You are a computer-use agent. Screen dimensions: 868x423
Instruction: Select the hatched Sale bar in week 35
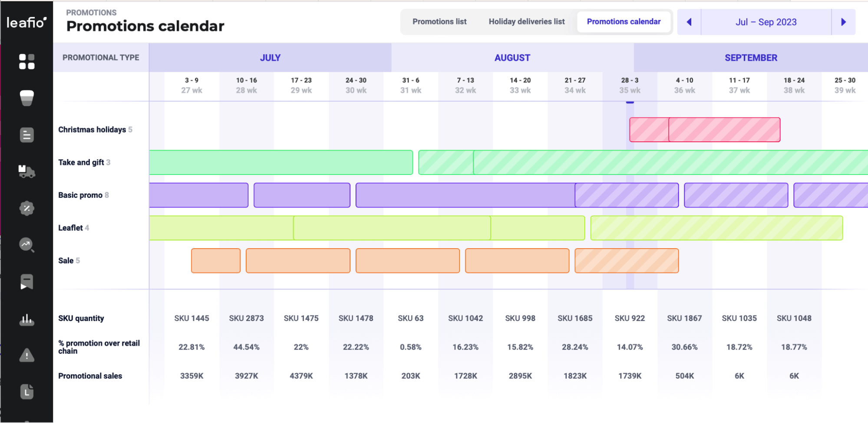click(627, 261)
